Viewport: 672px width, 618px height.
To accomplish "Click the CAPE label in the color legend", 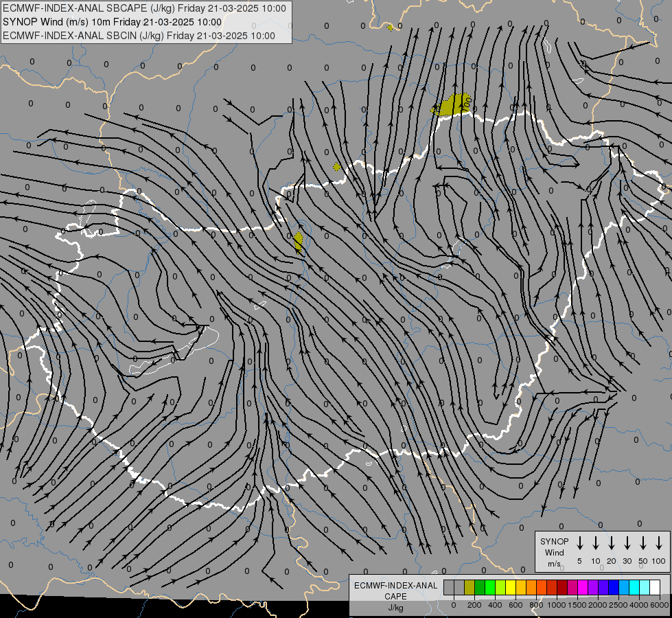I will point(395,597).
